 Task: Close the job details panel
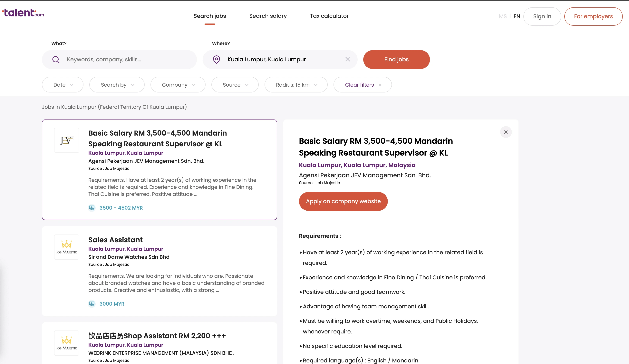click(506, 132)
